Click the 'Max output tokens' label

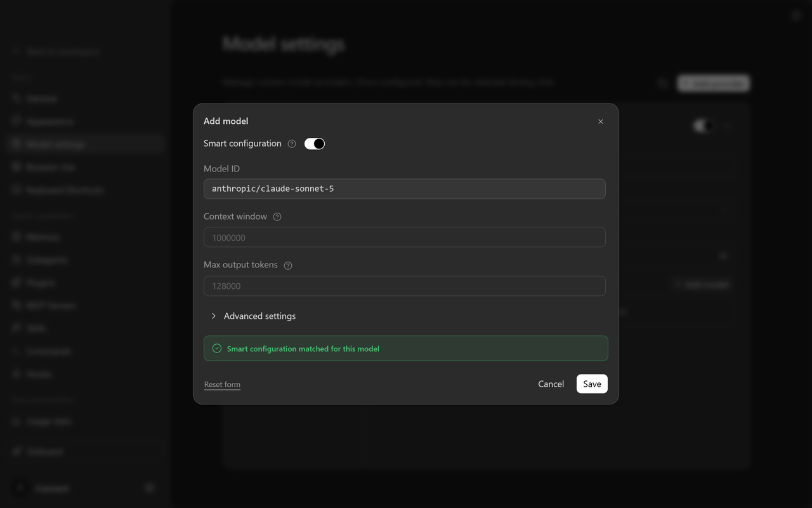coord(240,265)
